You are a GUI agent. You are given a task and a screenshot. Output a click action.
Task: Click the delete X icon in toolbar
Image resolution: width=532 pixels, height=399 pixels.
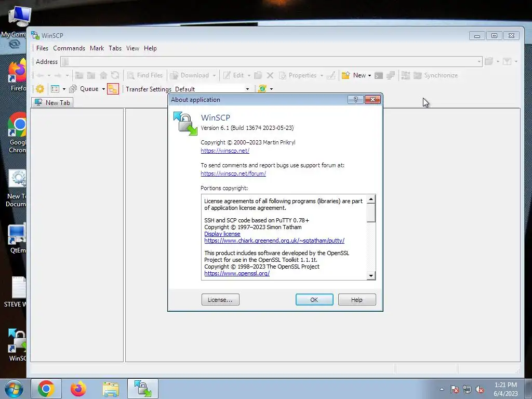coord(270,75)
